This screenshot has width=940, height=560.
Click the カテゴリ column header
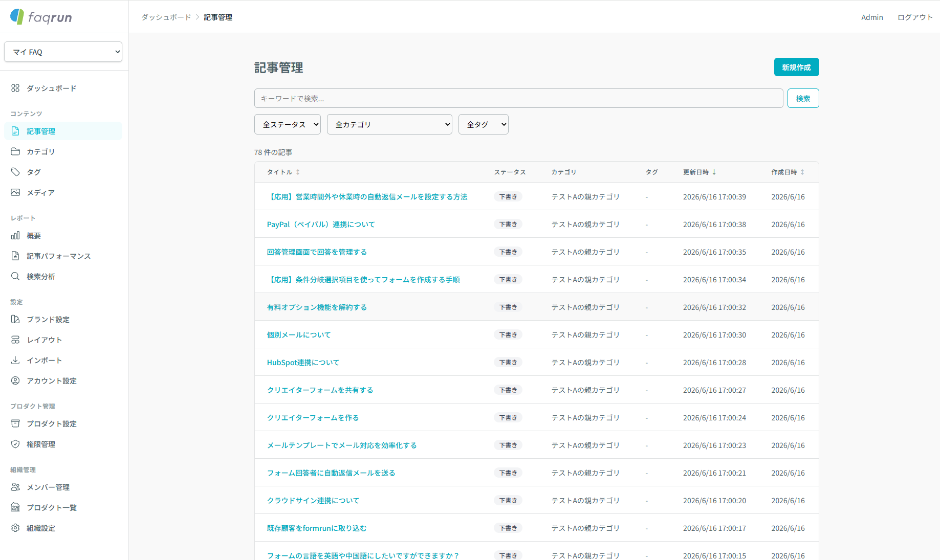[564, 172]
